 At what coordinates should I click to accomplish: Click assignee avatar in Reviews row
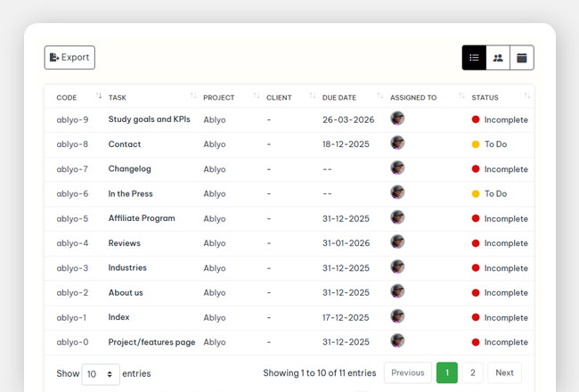pyautogui.click(x=397, y=242)
